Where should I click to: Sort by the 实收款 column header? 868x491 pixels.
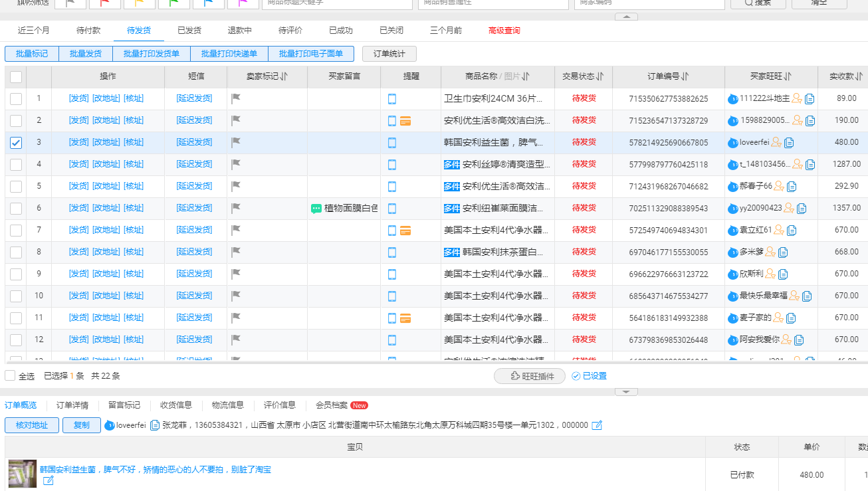(x=846, y=76)
